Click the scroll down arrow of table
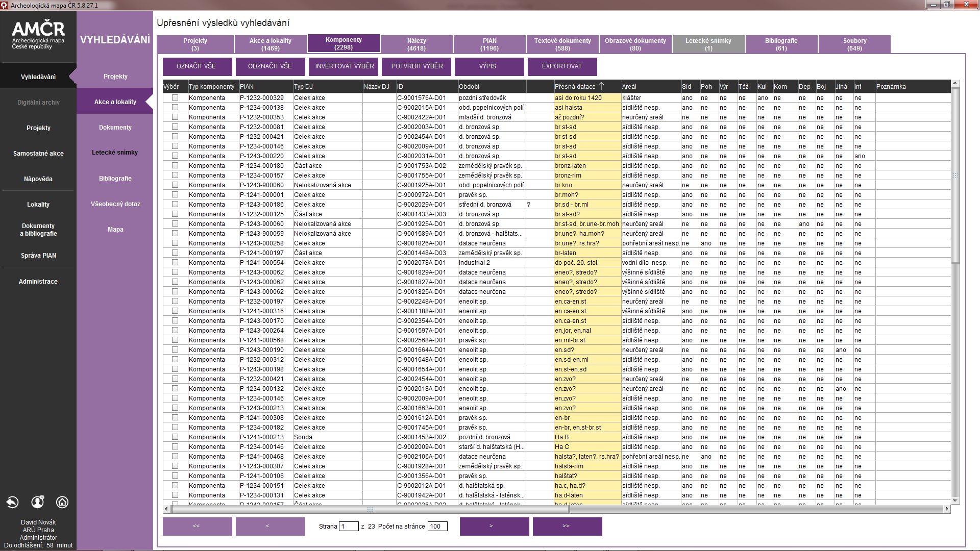980x551 pixels. [955, 500]
